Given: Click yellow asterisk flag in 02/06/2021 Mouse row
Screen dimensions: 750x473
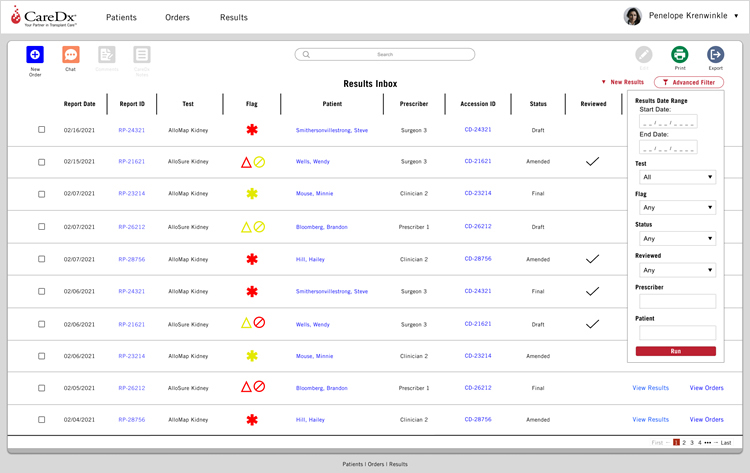Looking at the screenshot, I should (252, 356).
